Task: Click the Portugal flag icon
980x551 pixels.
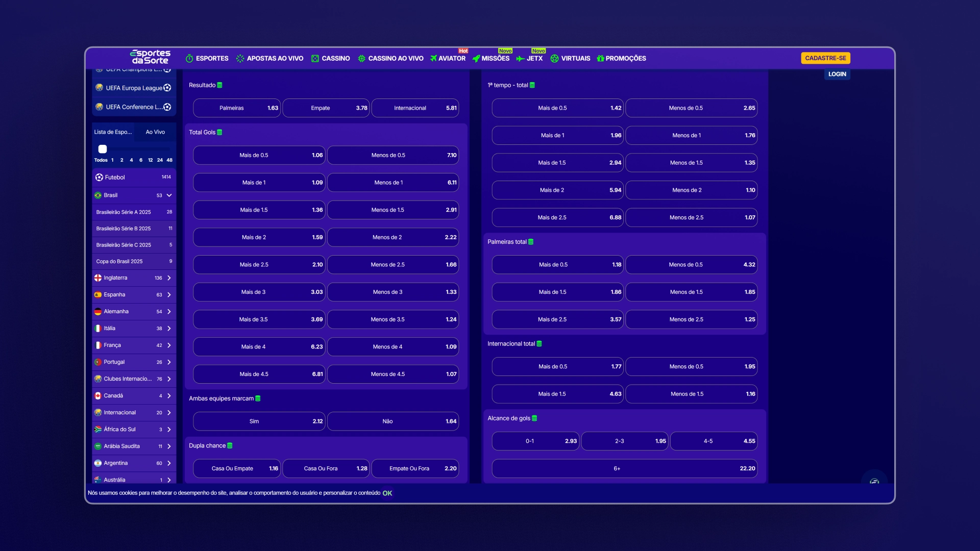Action: click(x=98, y=362)
